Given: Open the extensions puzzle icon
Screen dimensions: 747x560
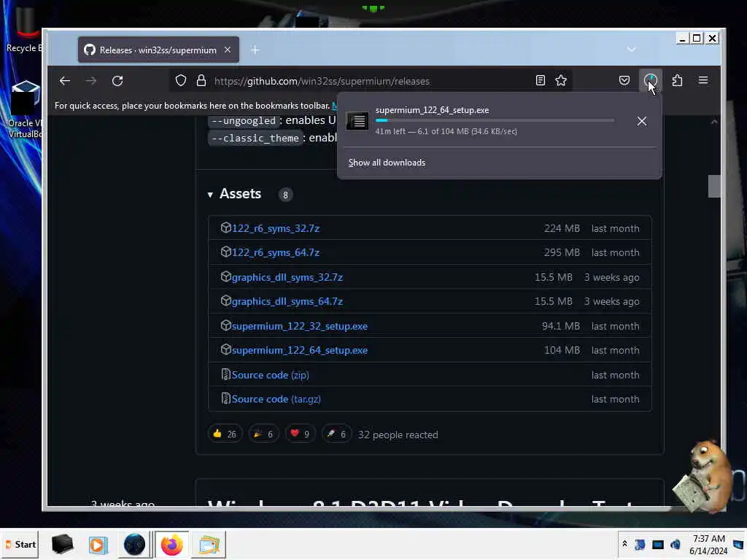Looking at the screenshot, I should pos(677,80).
